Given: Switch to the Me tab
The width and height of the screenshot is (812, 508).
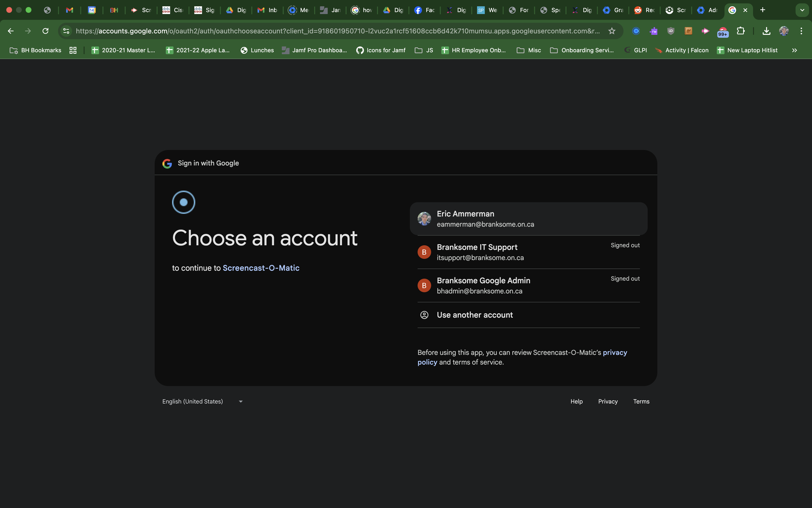Looking at the screenshot, I should tap(299, 10).
